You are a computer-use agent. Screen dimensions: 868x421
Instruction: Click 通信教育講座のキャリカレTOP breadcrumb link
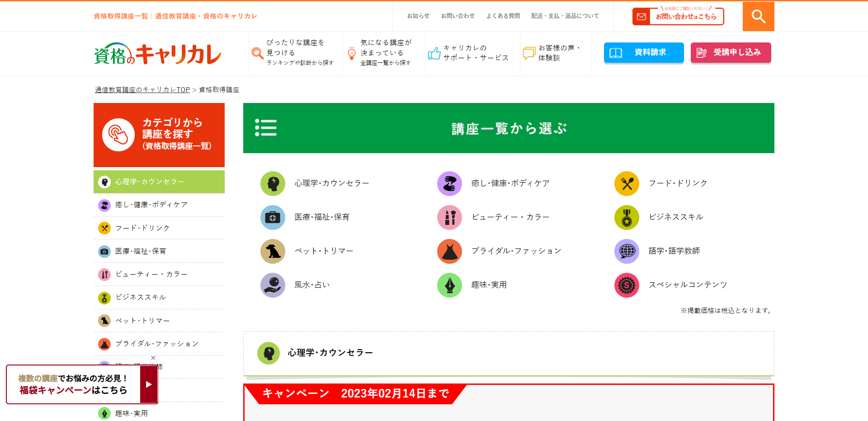pyautogui.click(x=142, y=90)
